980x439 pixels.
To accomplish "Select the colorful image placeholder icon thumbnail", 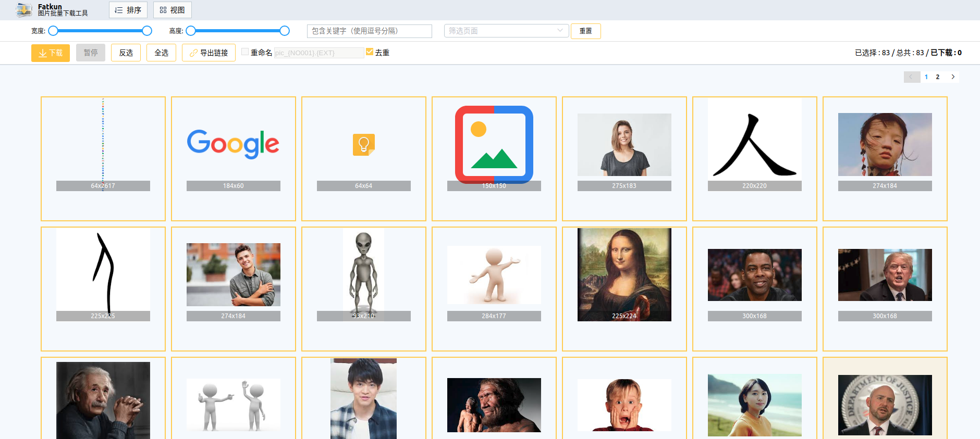I will coord(494,145).
